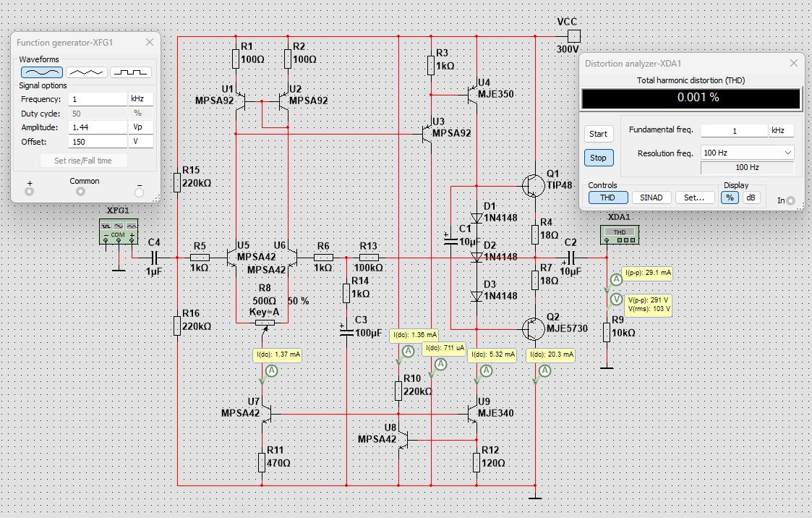Select transistor U8 MPSA42
Image resolution: width=812 pixels, height=518 pixels.
pos(403,440)
